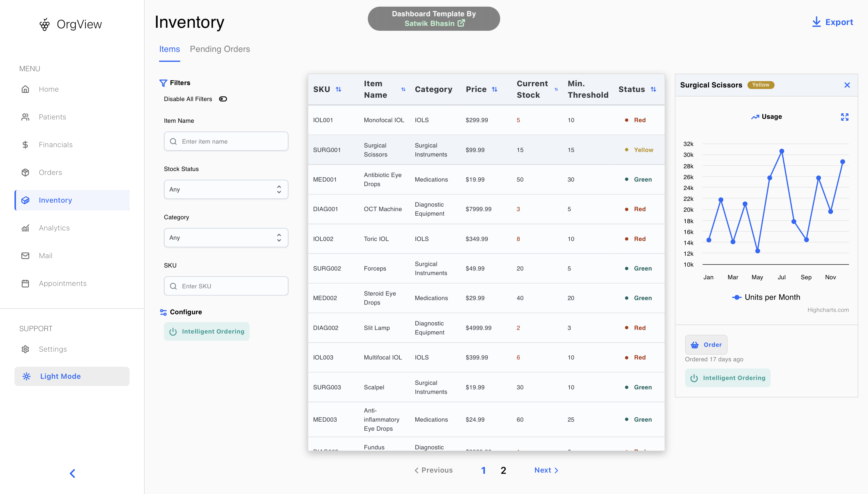
Task: Go to Mail in the sidebar
Action: 46,255
